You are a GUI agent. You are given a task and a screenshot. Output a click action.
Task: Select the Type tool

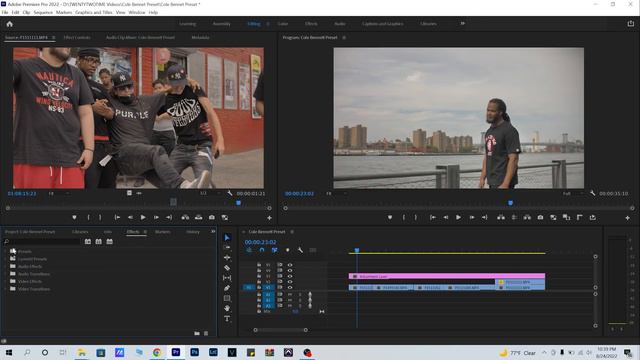coord(227,318)
